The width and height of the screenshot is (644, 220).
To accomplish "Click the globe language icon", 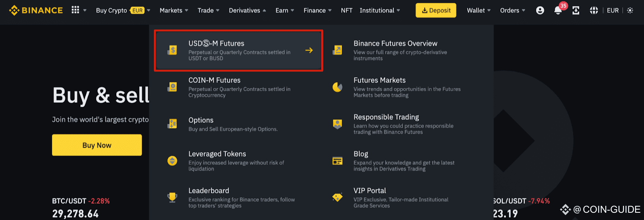I will click(x=594, y=10).
